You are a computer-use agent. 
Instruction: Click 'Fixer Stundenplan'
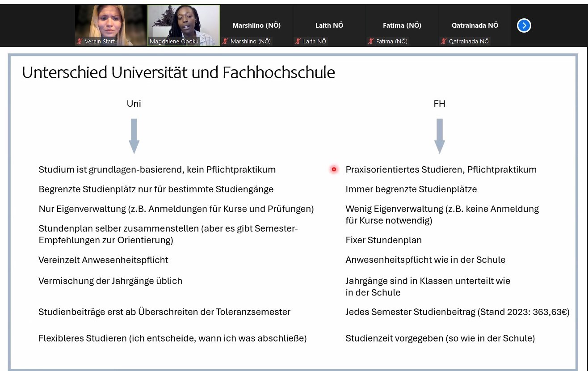point(383,240)
